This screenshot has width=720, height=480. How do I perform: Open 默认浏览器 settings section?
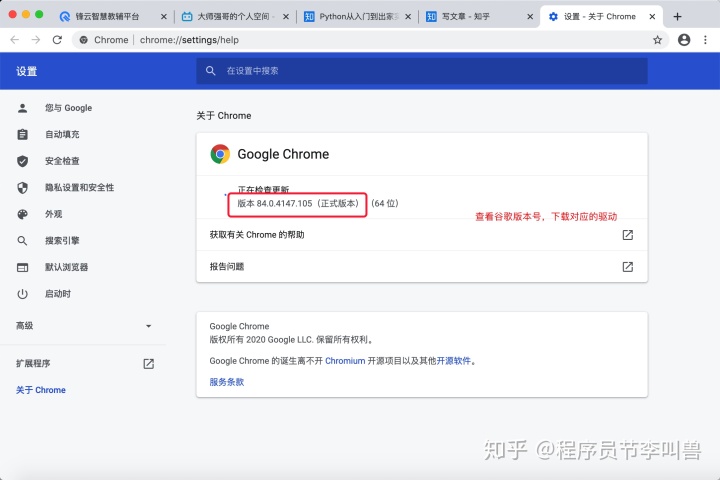(x=66, y=267)
